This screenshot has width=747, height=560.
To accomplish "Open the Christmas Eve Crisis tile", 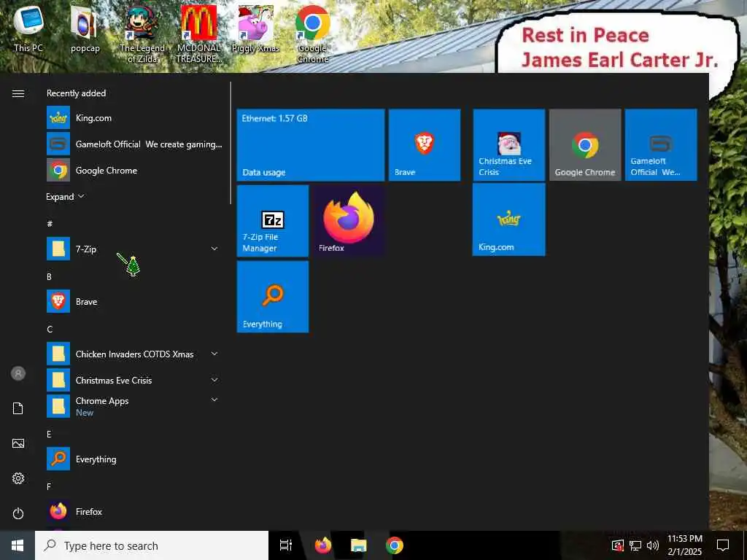I will (508, 145).
